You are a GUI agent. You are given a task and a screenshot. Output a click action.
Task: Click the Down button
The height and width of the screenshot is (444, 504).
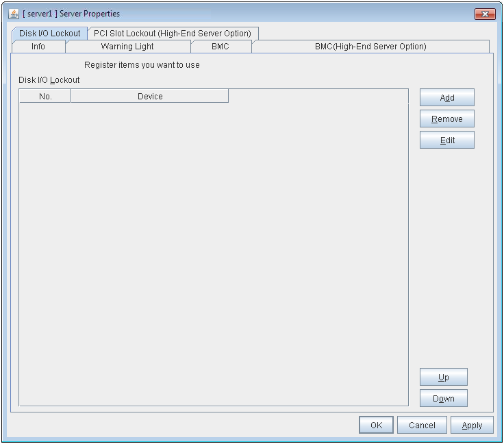pos(444,398)
